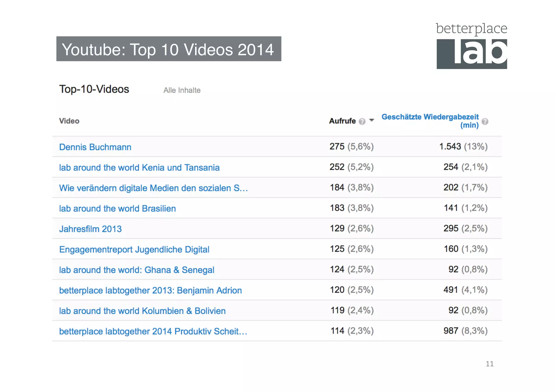Click the 125 (2,6%) views cell
The height and width of the screenshot is (392, 555).
click(x=351, y=249)
